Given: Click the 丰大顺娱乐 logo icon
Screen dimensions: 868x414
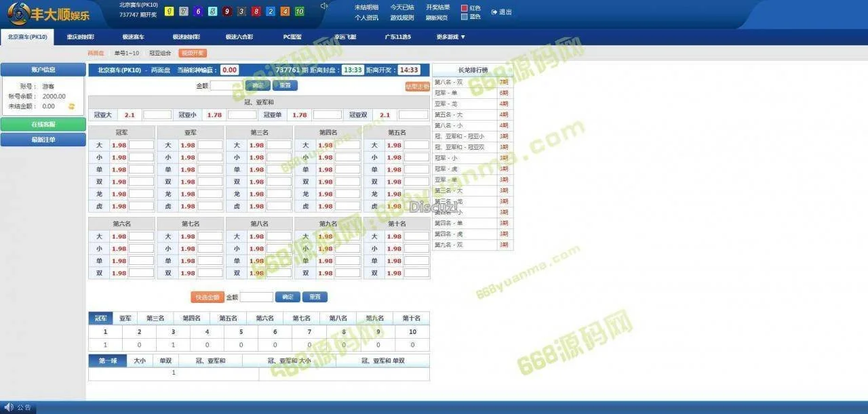Looking at the screenshot, I should (19, 13).
